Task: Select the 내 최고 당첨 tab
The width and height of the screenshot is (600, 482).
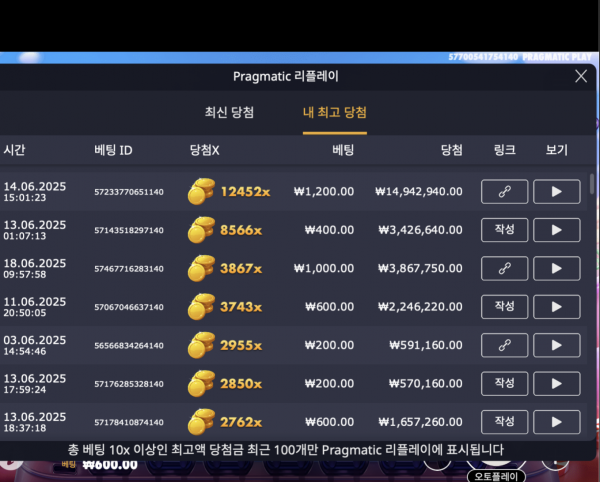Action: [335, 112]
